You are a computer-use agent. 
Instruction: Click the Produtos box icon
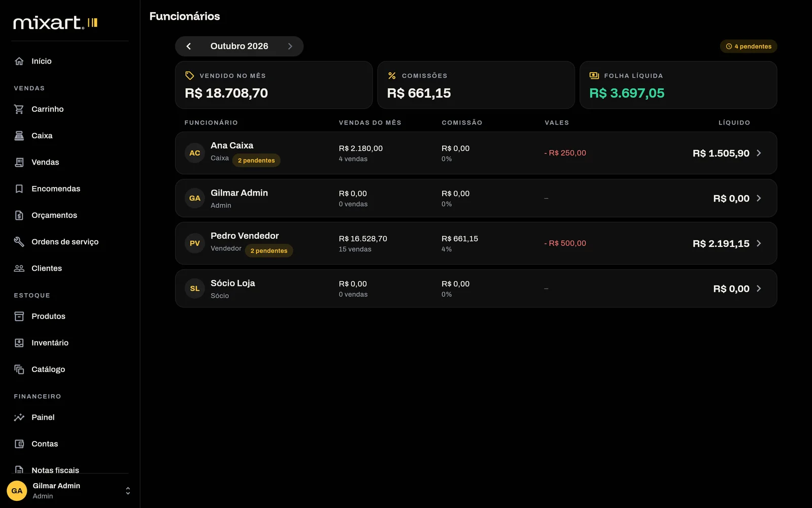[x=19, y=316]
